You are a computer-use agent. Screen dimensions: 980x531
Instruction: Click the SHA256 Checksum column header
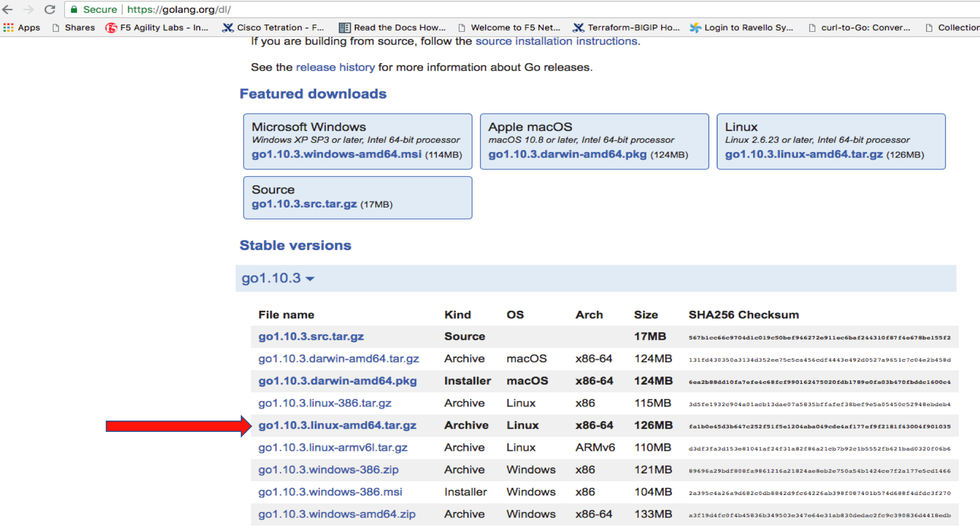[x=744, y=315]
